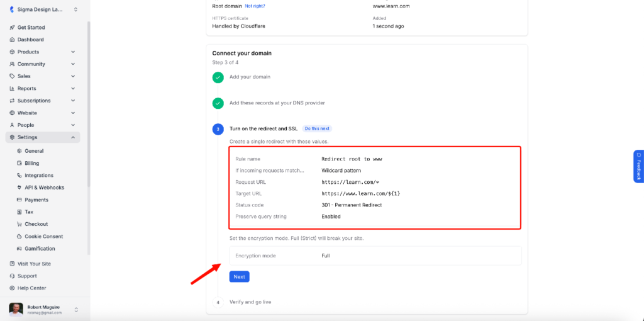The width and height of the screenshot is (644, 321).
Task: Click the Products box icon
Action: click(x=12, y=52)
